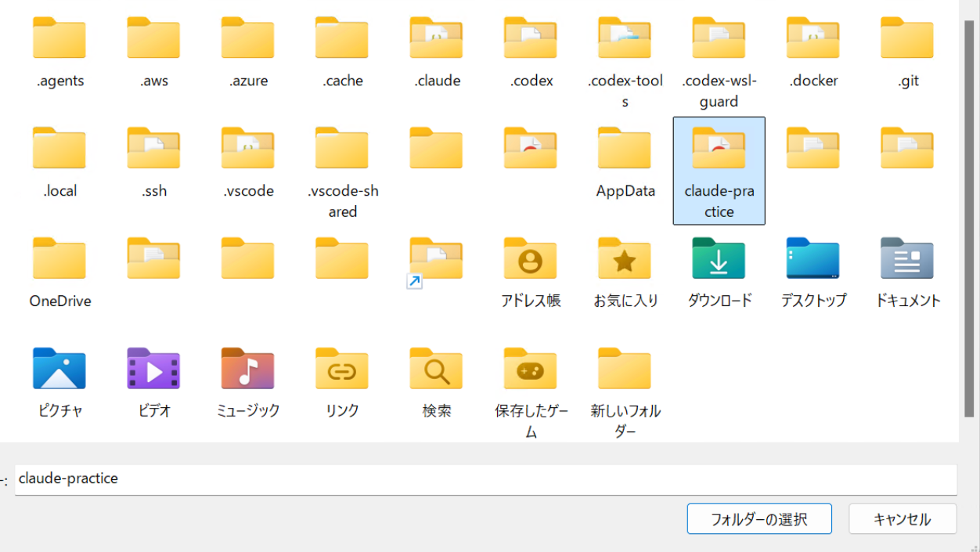Select the .codex-wsl-guard folder icon

coord(719,38)
